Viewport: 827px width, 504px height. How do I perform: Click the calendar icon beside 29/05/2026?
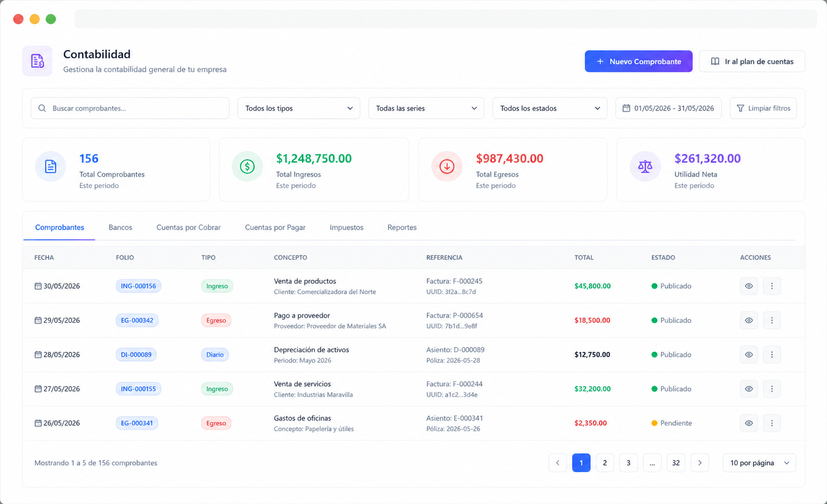point(38,320)
